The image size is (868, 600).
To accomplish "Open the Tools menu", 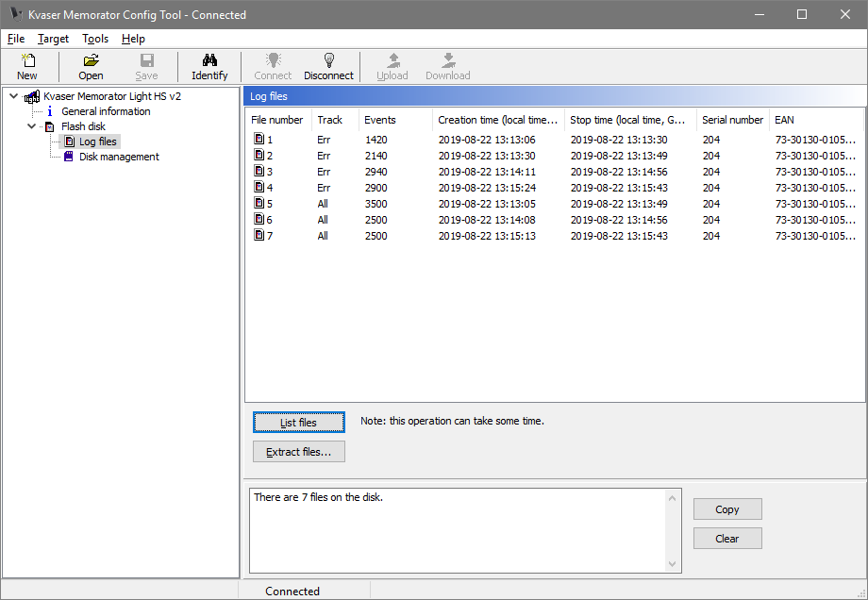I will point(95,39).
